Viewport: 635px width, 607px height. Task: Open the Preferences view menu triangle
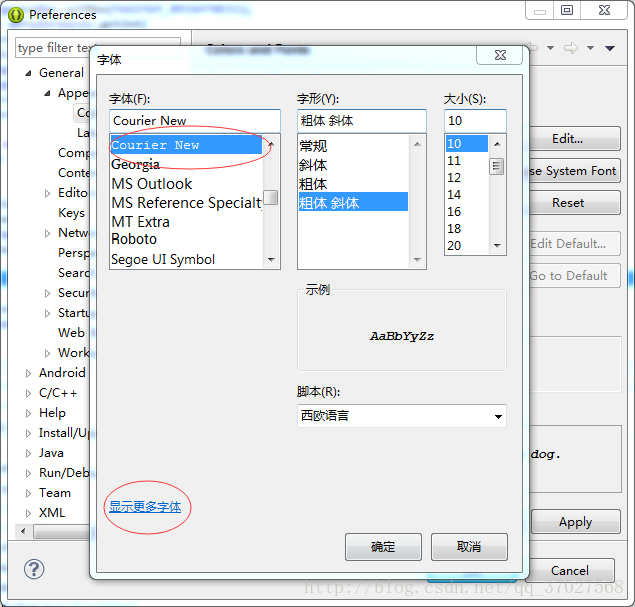point(610,48)
